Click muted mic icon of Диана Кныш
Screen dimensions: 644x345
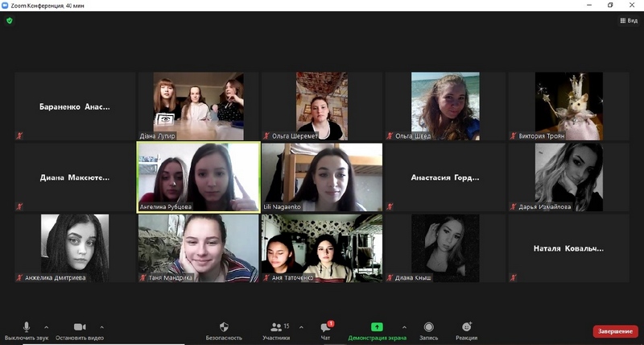point(390,277)
